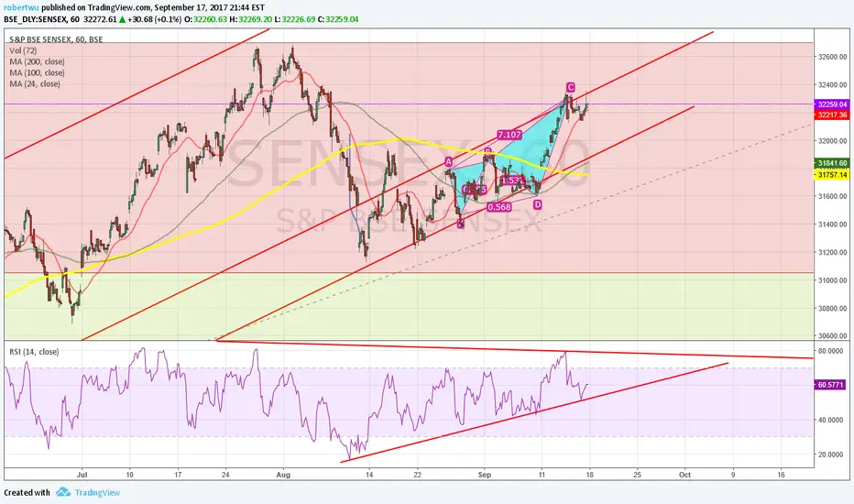Click the Aug label on time axis
The width and height of the screenshot is (854, 504).
[x=283, y=475]
